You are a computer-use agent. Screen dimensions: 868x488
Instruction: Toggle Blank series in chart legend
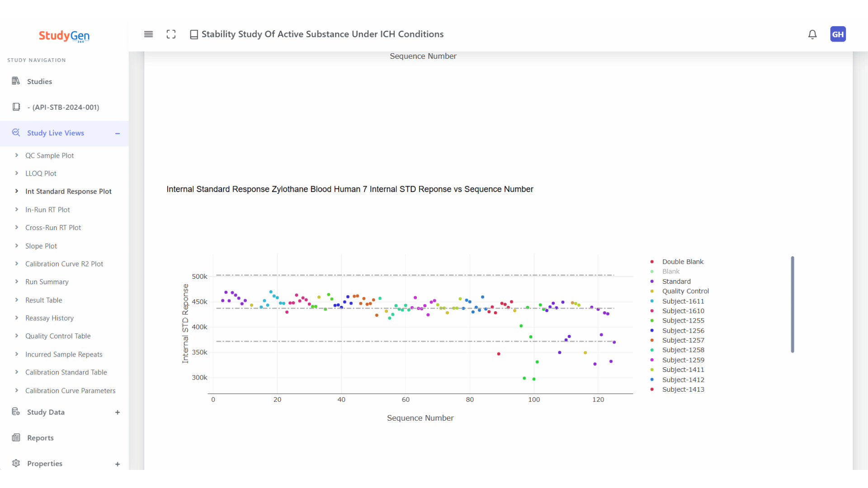(x=670, y=272)
